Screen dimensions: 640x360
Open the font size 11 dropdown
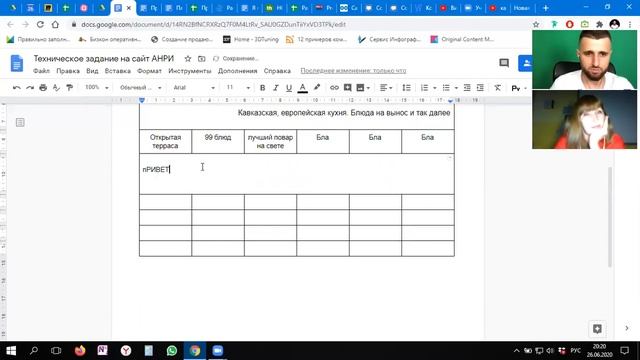coord(238,87)
